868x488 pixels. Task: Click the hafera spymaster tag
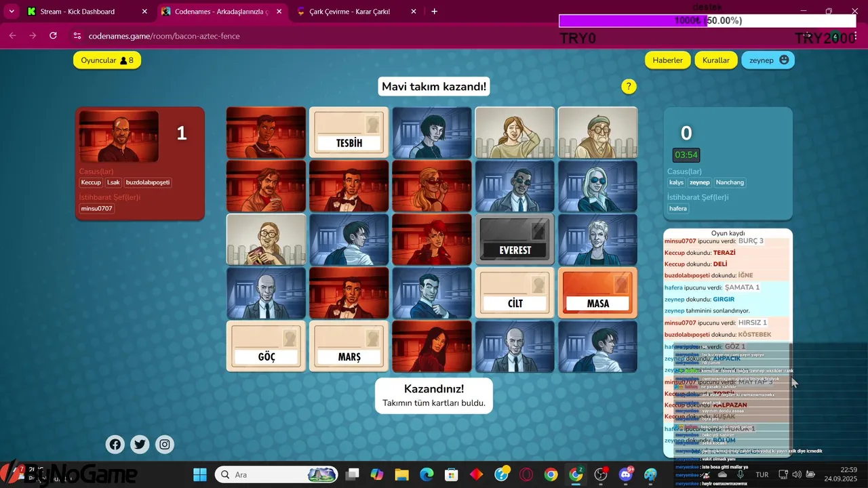pos(678,209)
